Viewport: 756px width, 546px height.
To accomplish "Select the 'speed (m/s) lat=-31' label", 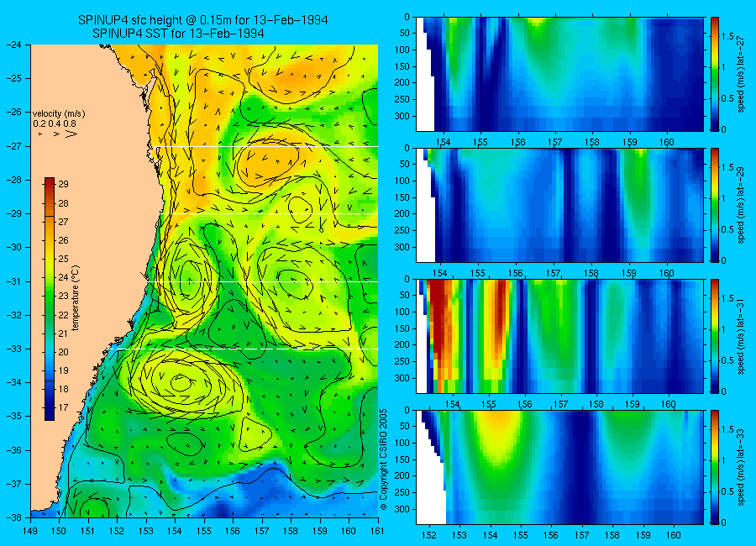I will point(741,337).
